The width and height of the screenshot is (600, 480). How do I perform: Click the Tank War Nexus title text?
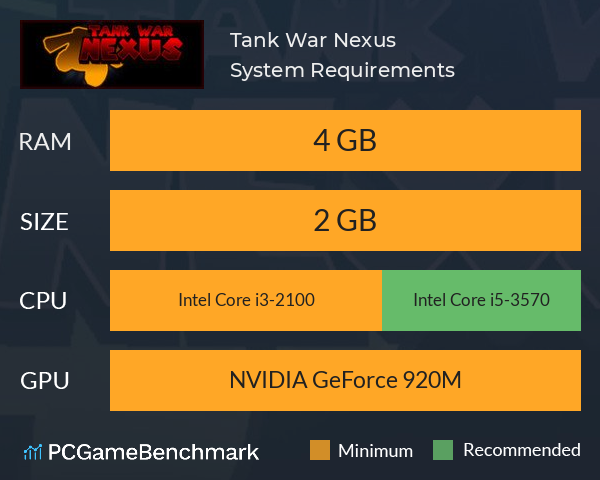tap(313, 40)
